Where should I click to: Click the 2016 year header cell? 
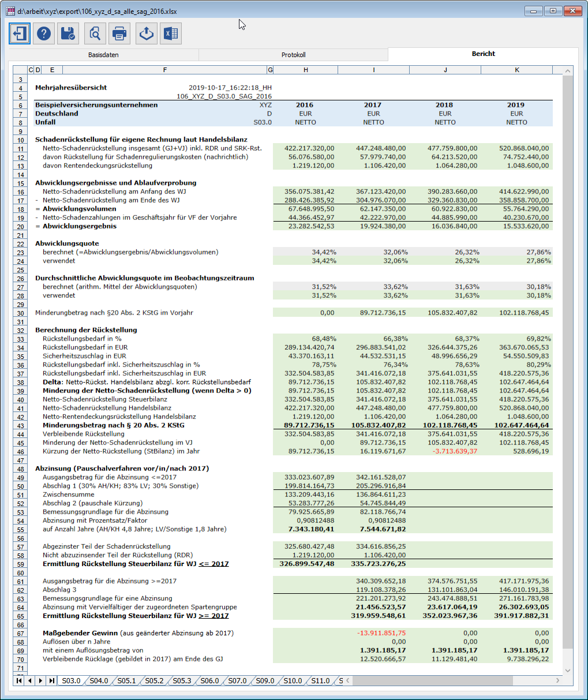pyautogui.click(x=305, y=105)
